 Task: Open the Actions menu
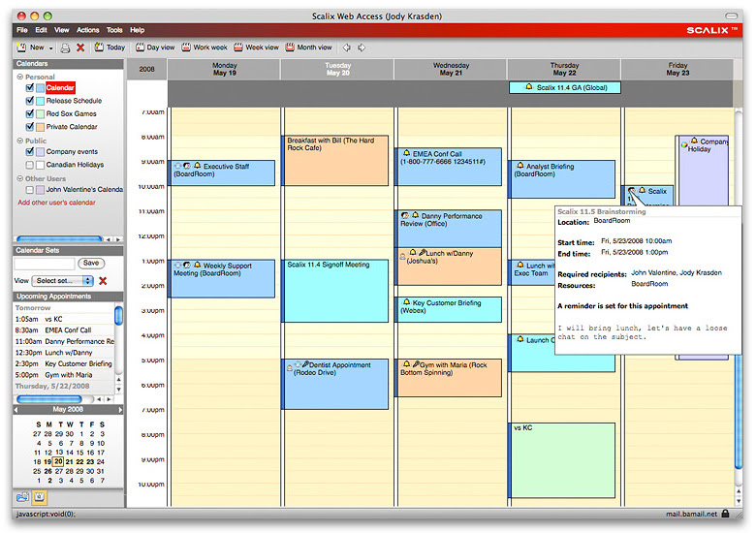tap(88, 30)
